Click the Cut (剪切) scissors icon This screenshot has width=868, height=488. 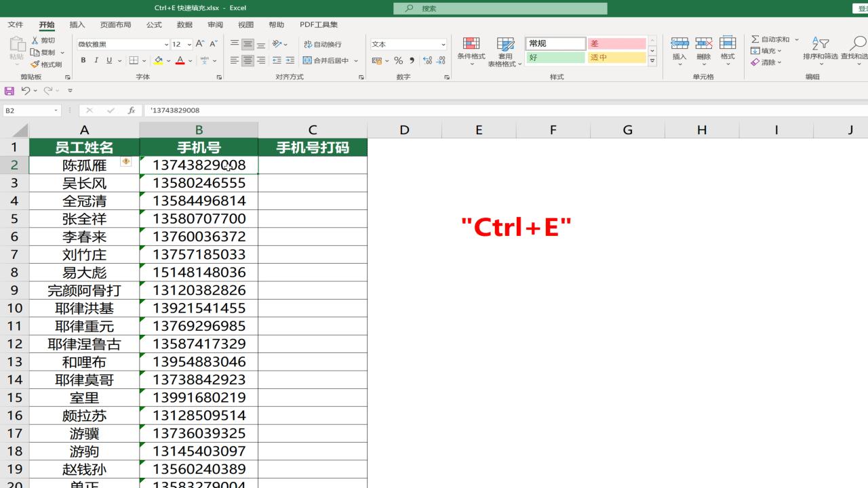(x=35, y=41)
